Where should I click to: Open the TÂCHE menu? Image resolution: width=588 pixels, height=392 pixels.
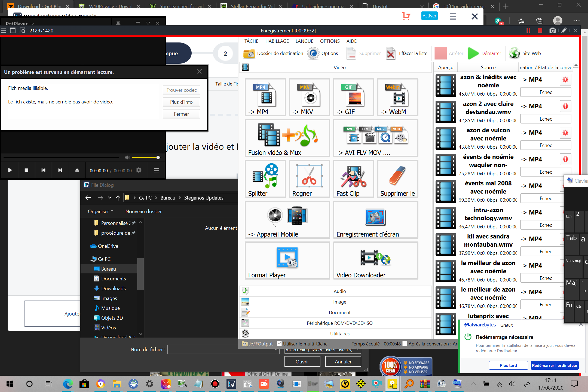click(x=251, y=41)
